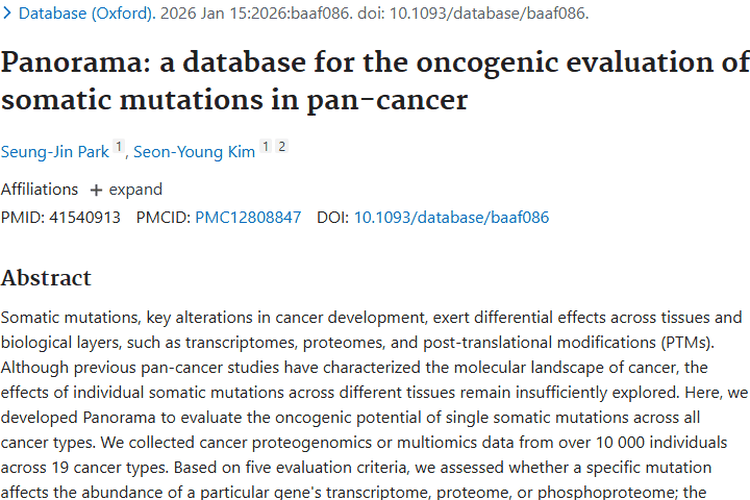The image size is (750, 500).
Task: Click affiliation superscript 1 after Seon-Young Kim
Action: (265, 147)
